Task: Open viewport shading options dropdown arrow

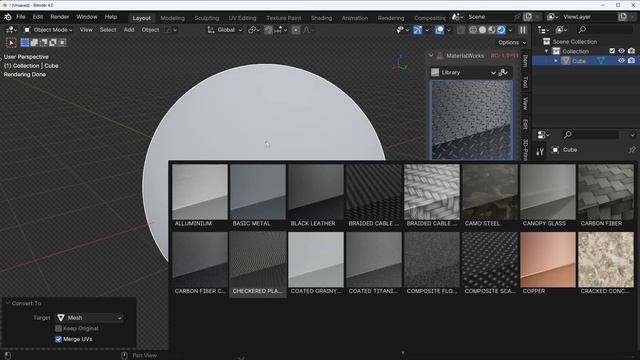Action: pos(510,30)
